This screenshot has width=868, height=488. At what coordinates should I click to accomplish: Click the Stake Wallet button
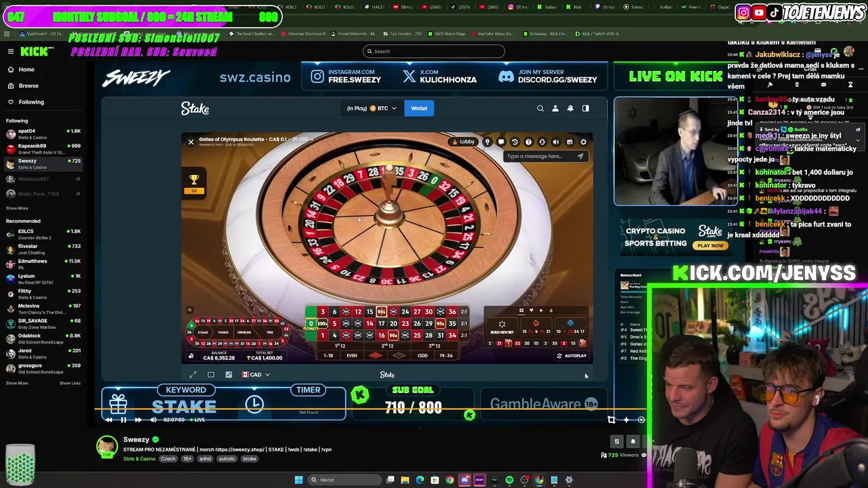419,108
